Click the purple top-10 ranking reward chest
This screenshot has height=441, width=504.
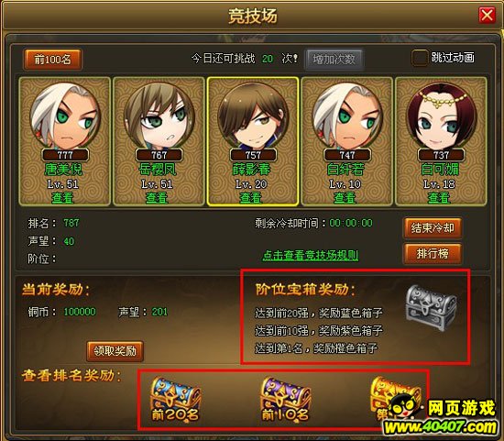[285, 400]
